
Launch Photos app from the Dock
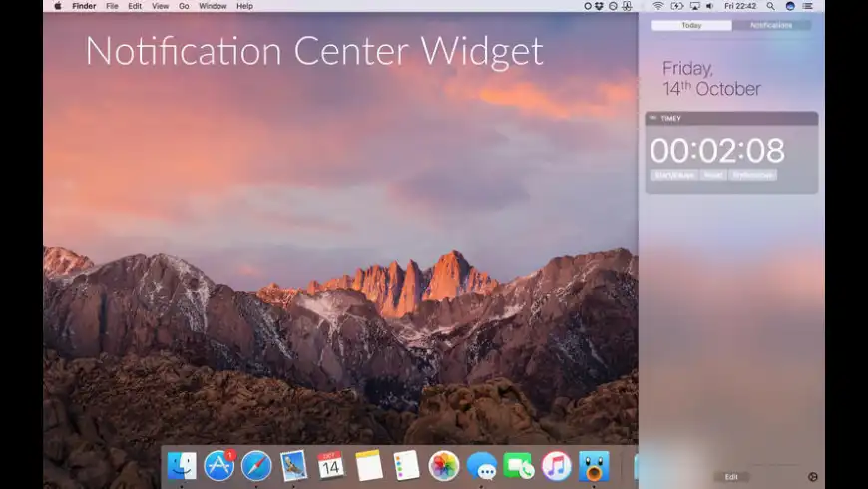pos(443,466)
